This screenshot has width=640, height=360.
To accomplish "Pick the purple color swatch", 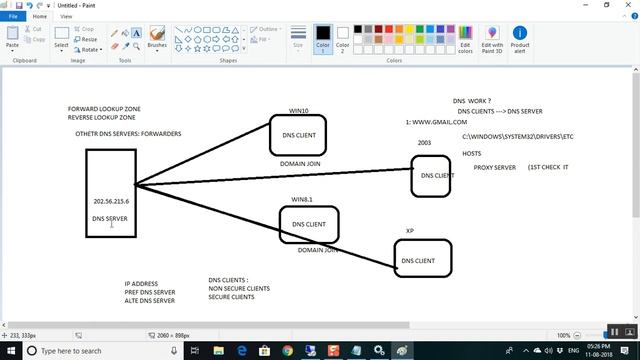I will [x=451, y=29].
